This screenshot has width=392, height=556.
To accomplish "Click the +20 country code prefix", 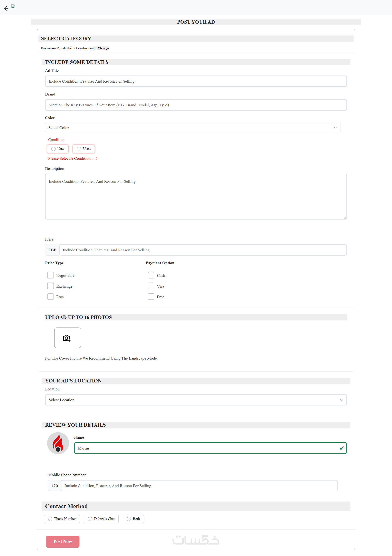I will coord(55,486).
